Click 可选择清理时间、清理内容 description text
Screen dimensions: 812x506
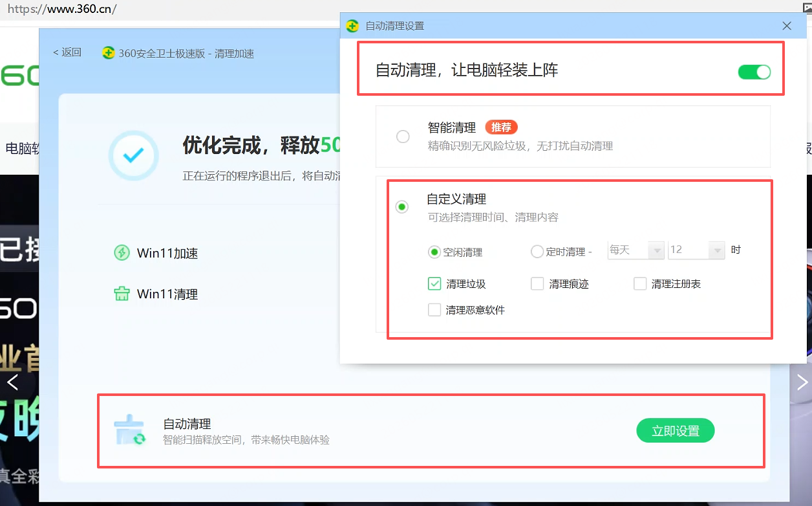pyautogui.click(x=493, y=217)
